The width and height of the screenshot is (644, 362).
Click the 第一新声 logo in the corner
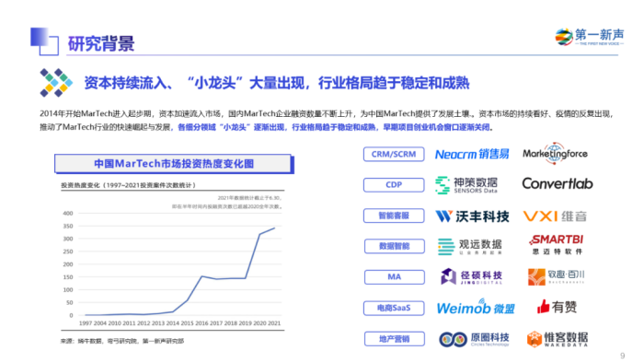click(590, 37)
